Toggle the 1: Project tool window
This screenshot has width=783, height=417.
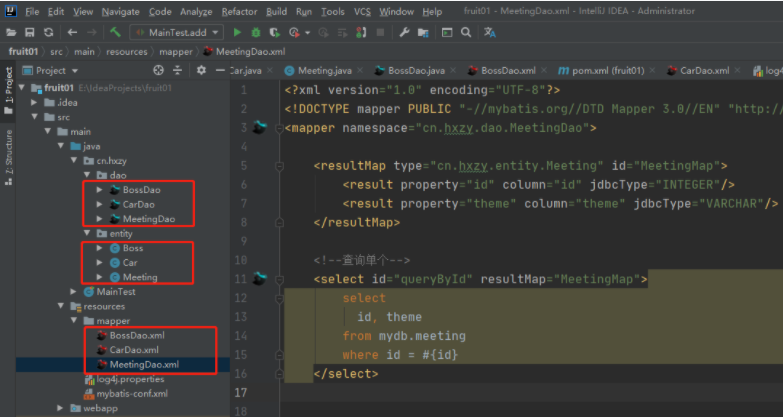[x=8, y=90]
